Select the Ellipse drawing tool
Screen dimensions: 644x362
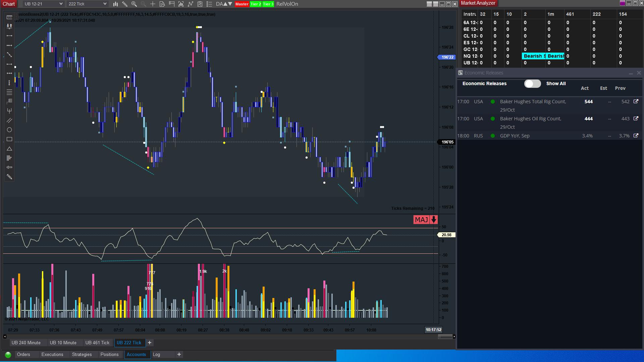click(9, 130)
